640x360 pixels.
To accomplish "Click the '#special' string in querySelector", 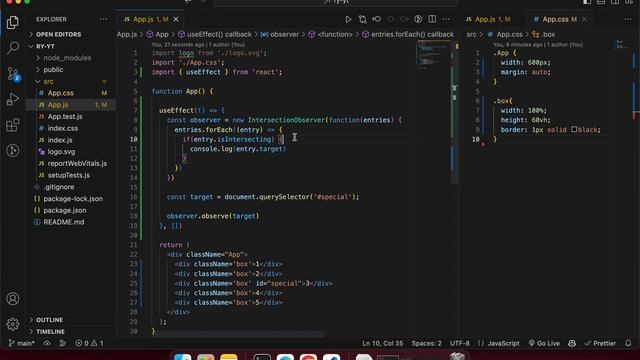I will tap(333, 197).
